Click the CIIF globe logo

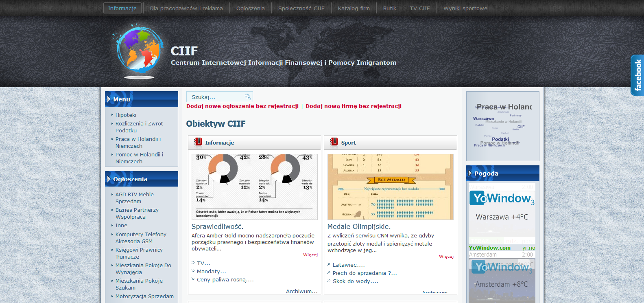(x=139, y=51)
